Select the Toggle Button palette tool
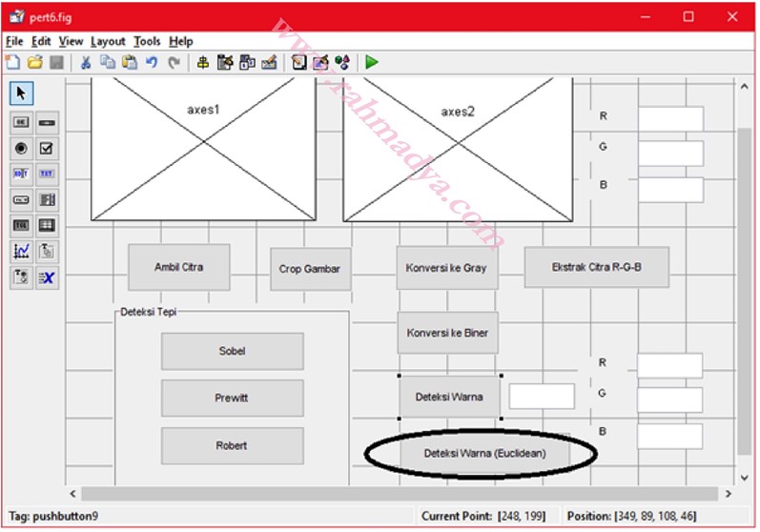 pyautogui.click(x=21, y=226)
